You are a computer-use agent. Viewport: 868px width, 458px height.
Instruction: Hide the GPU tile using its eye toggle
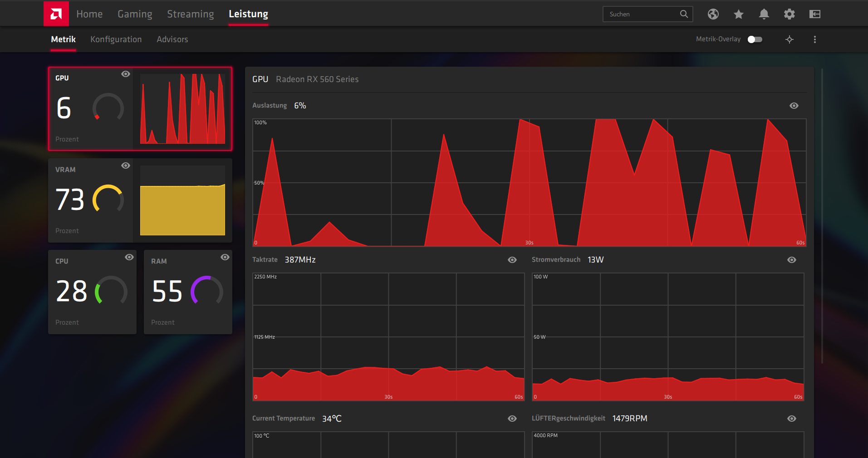tap(126, 74)
